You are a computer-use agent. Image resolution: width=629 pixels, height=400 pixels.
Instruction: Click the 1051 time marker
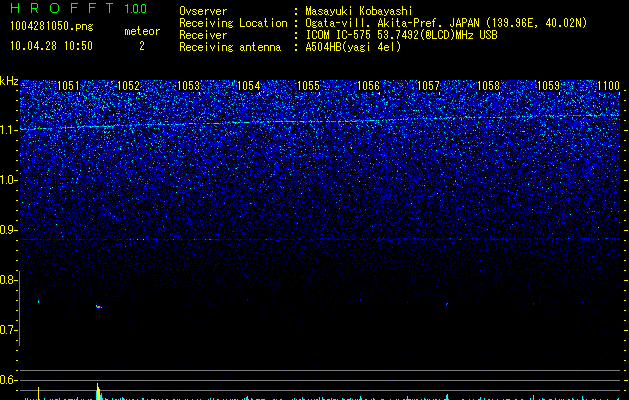tap(69, 86)
